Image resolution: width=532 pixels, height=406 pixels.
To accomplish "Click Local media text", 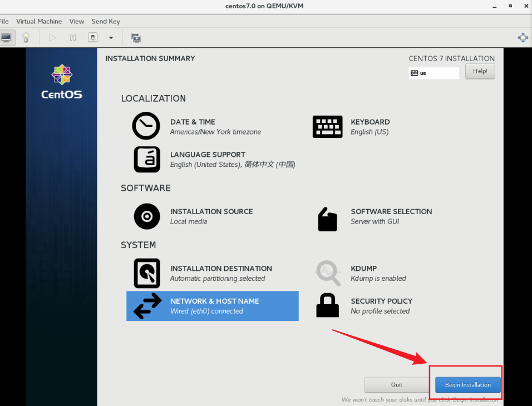I will pos(188,221).
